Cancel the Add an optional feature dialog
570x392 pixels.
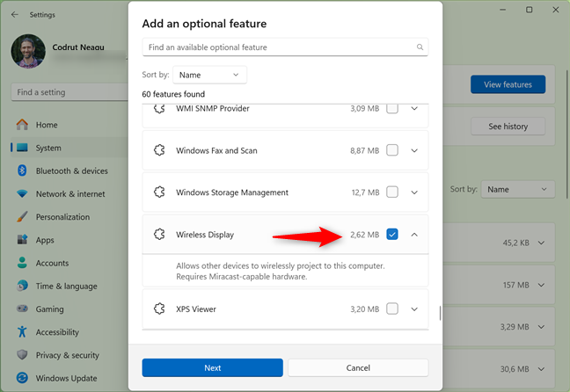(358, 367)
